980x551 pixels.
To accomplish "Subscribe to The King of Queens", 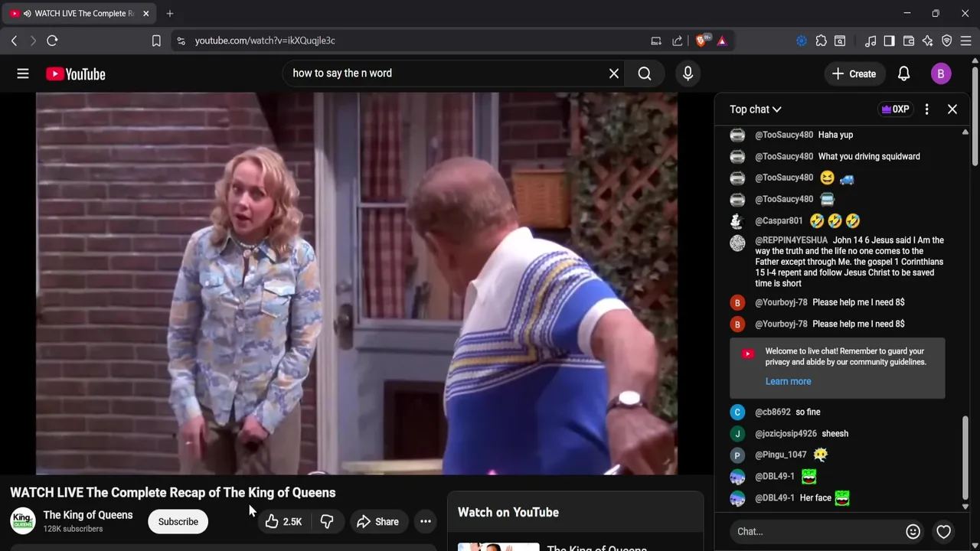I will [x=178, y=522].
